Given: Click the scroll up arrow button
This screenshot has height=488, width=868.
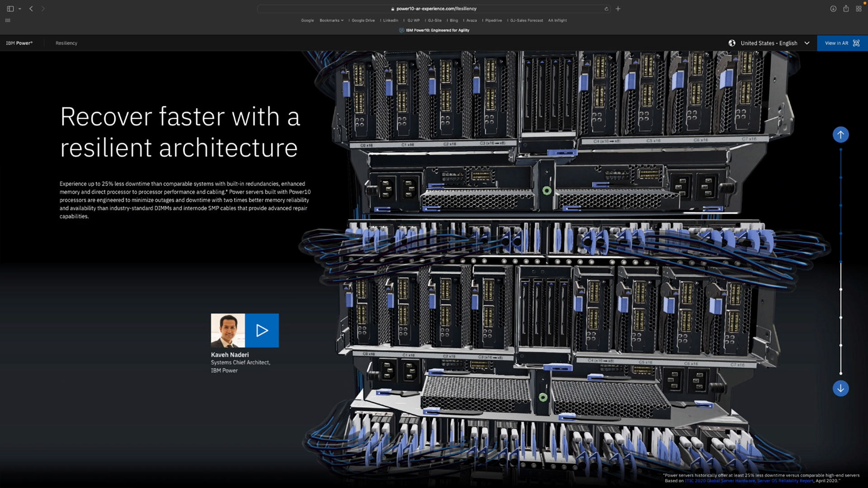Looking at the screenshot, I should (x=840, y=135).
